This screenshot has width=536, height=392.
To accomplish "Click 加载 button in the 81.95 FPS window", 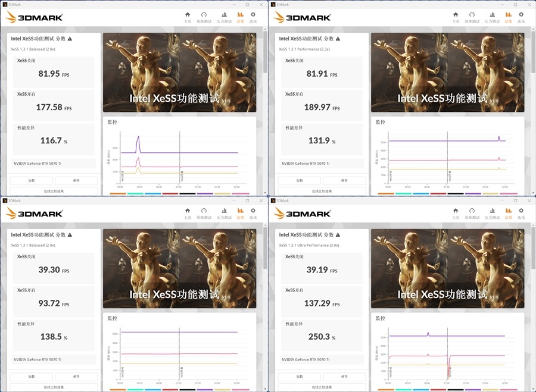I will coord(32,180).
